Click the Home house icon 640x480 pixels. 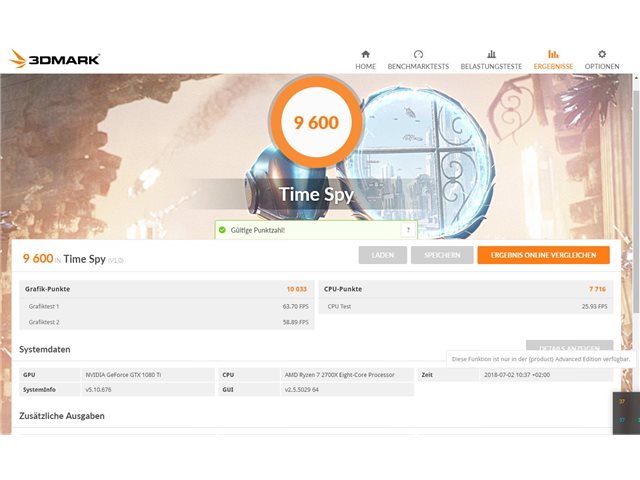pyautogui.click(x=365, y=54)
